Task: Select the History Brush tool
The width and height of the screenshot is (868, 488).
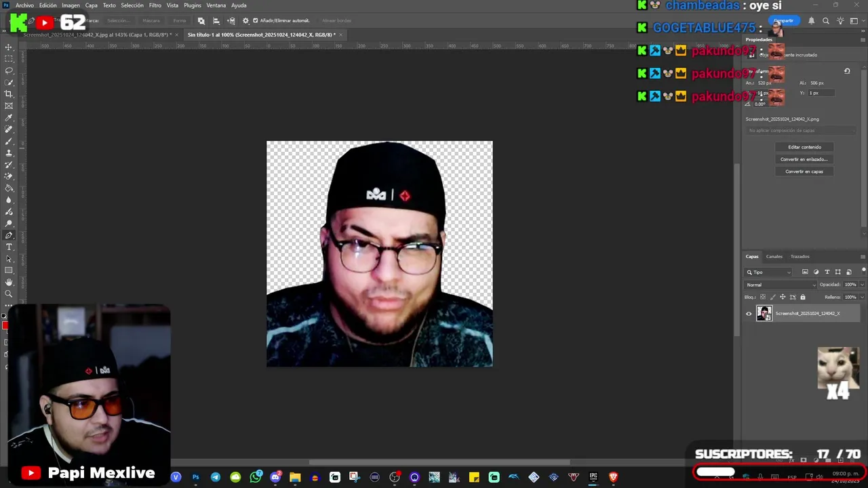Action: [9, 164]
